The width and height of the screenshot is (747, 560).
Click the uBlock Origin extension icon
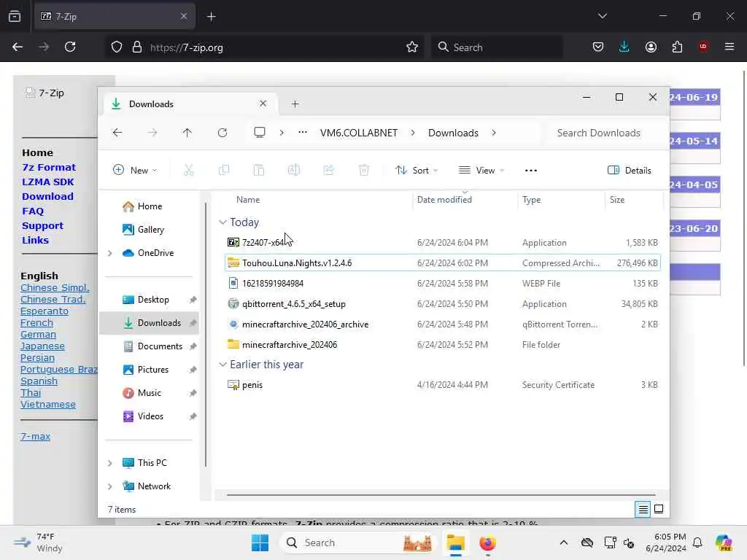(703, 47)
